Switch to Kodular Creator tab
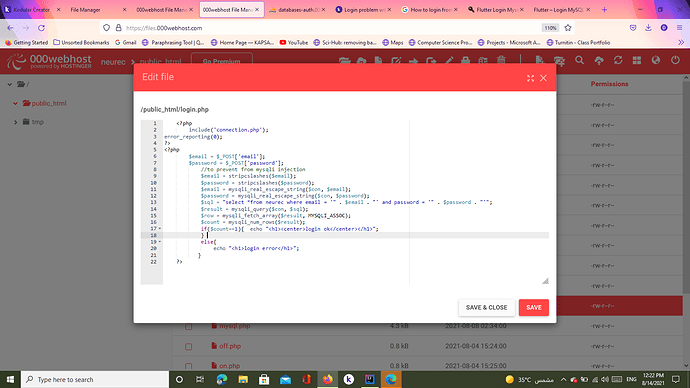 (31, 10)
